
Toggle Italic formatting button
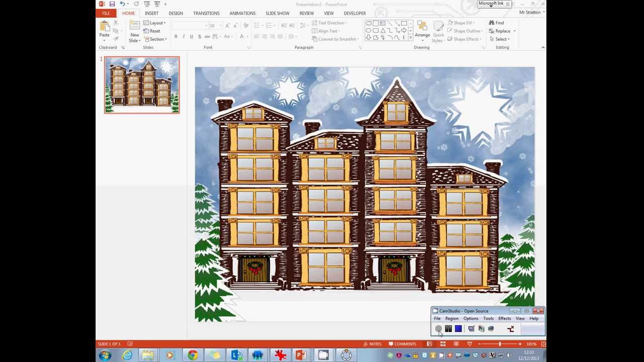click(184, 36)
